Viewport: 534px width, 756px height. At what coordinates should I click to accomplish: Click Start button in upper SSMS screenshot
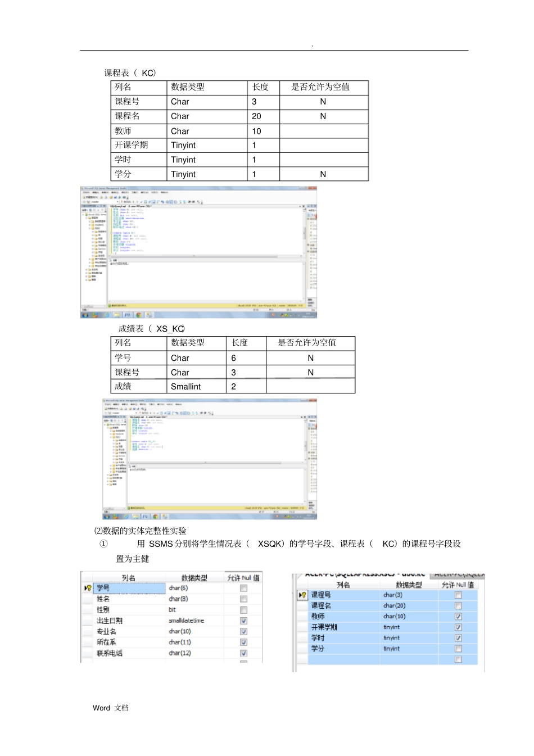pos(85,315)
